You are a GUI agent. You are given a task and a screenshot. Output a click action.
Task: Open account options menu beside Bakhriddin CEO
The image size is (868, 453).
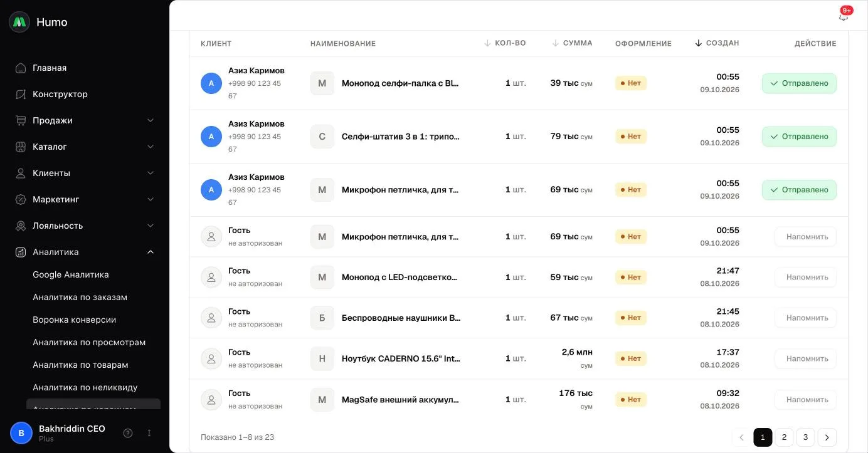click(149, 433)
